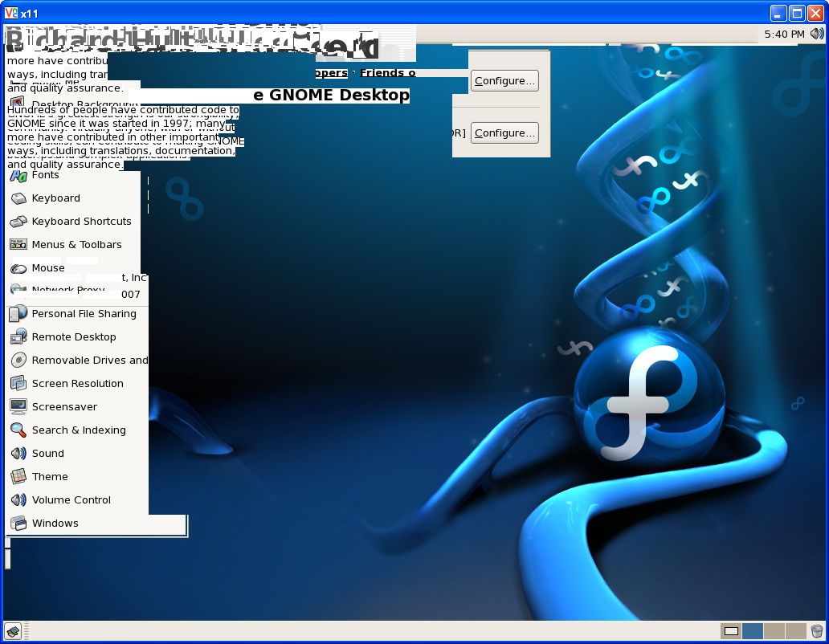Open the Fonts preferences item
This screenshot has width=829, height=644.
45,175
